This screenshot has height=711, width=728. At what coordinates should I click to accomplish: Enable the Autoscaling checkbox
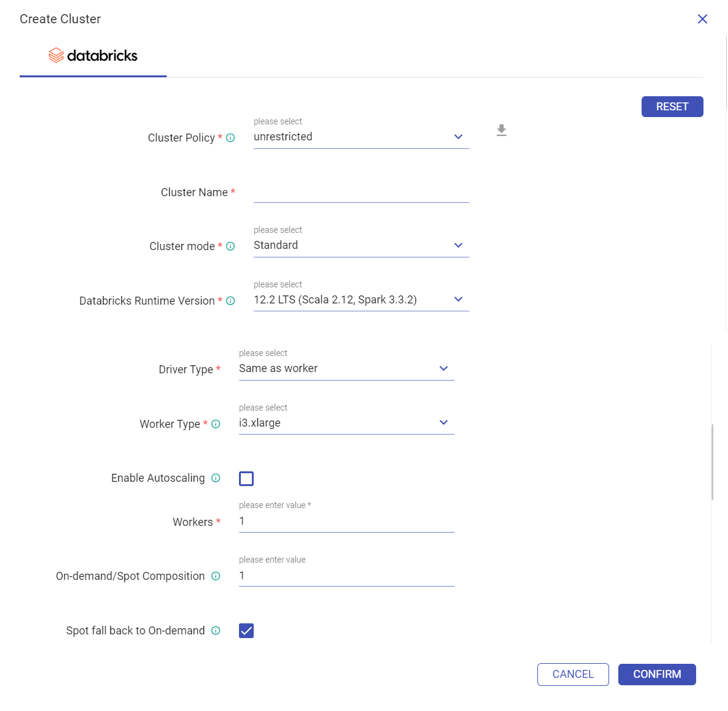[x=246, y=479]
